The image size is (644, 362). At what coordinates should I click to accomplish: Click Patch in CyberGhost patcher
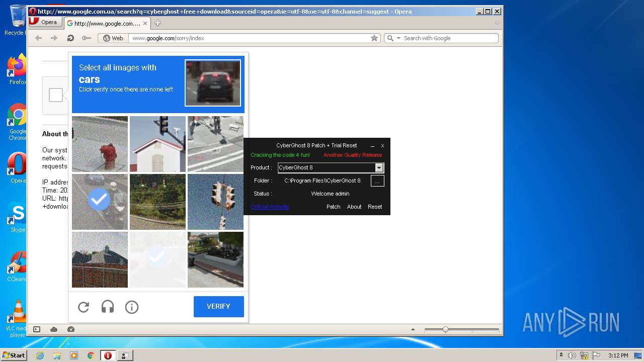click(x=334, y=207)
